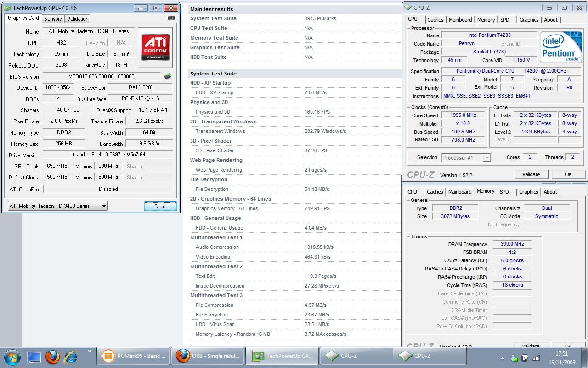Viewport: 588px width, 368px height.
Task: Click the Web Page Rendering 2 Pages/s value
Action: tap(316, 170)
